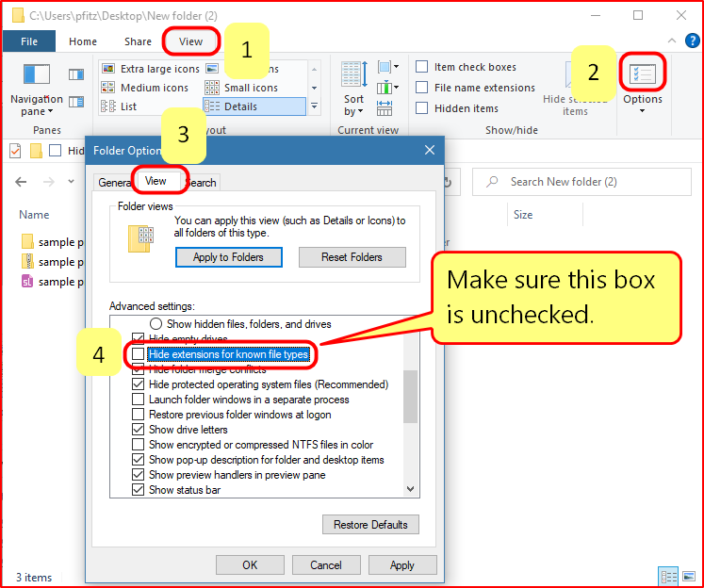
Task: Click the Forward navigation arrow
Action: 48,182
